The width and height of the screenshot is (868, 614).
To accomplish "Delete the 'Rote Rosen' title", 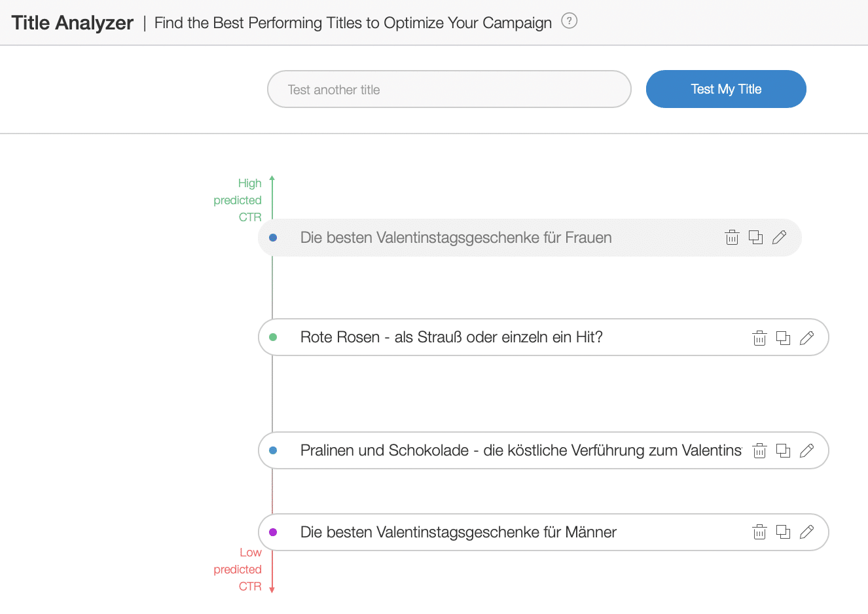I will pos(759,338).
